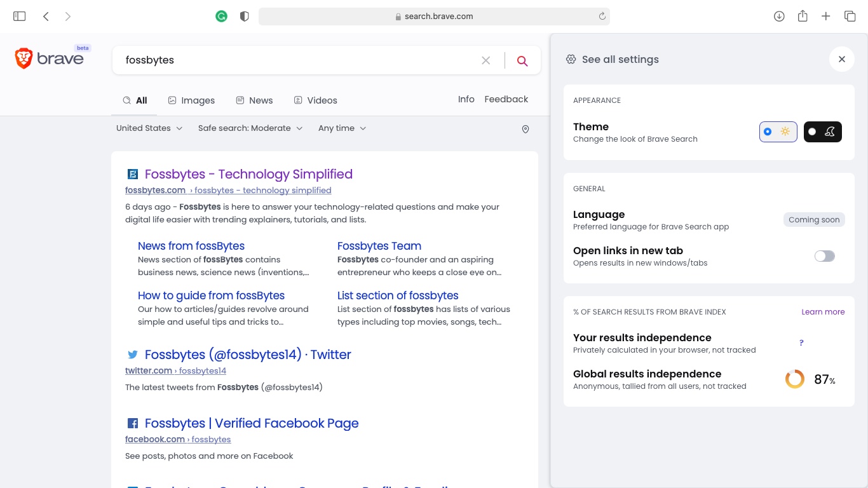Screen dimensions: 868x488
Task: Open Fossbytes Verified Facebook Page result
Action: point(252,423)
